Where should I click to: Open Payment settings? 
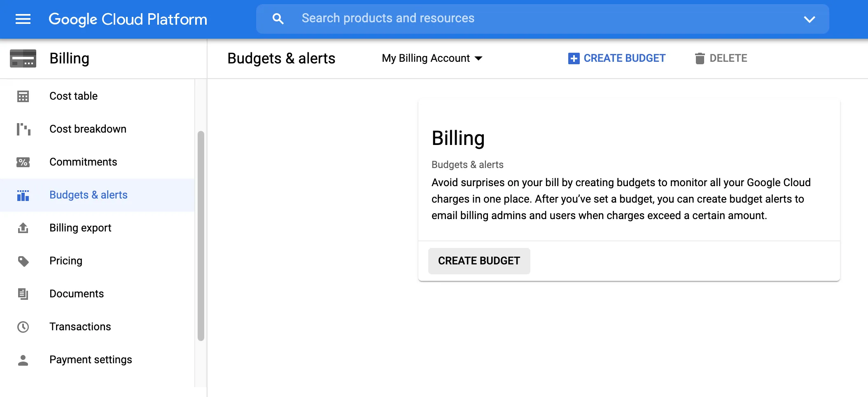97,360
